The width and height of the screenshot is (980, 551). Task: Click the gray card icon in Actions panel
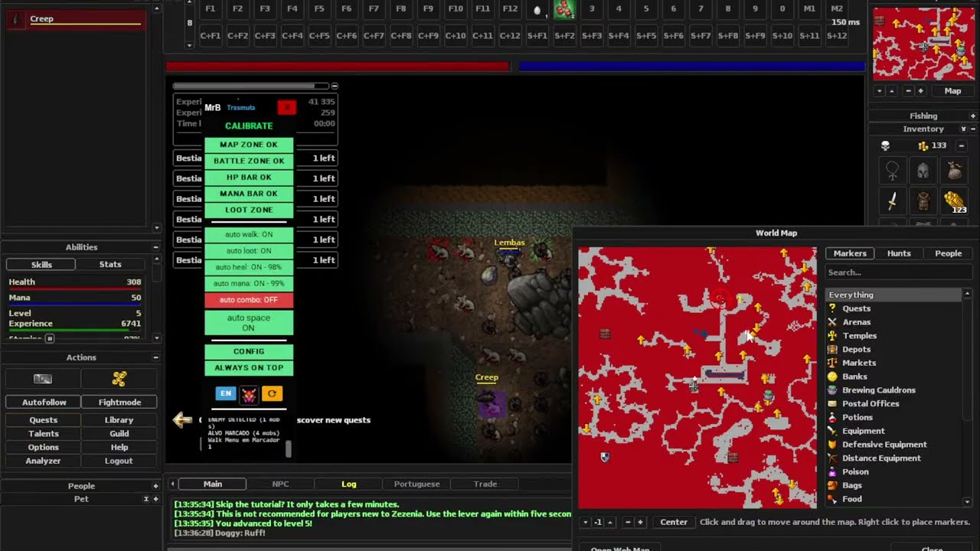click(x=43, y=379)
